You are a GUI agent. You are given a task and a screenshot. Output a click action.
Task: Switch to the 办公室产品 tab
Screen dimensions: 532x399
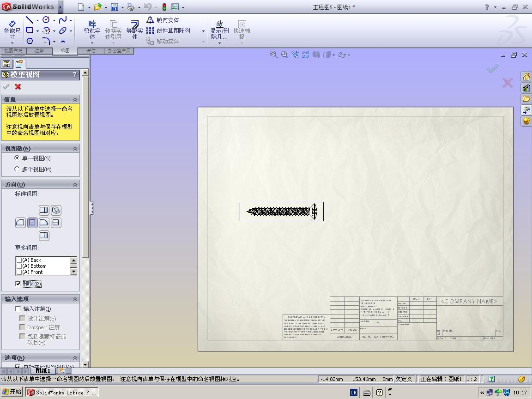click(119, 50)
